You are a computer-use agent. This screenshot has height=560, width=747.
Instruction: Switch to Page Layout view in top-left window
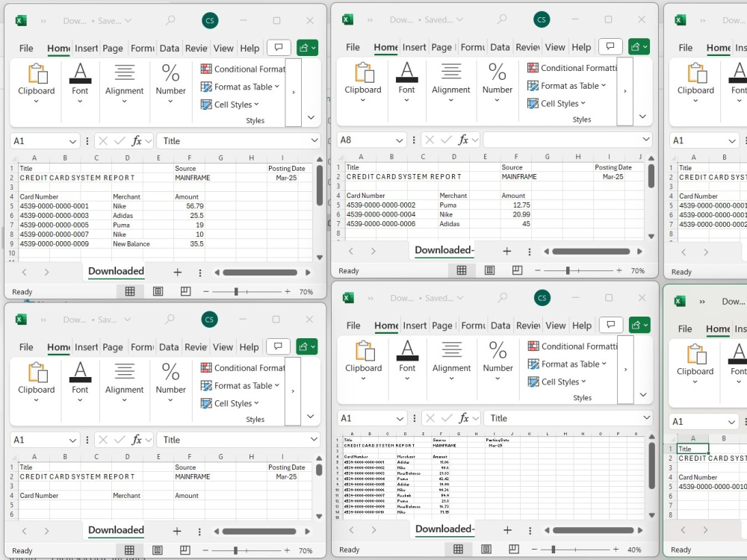pos(158,291)
